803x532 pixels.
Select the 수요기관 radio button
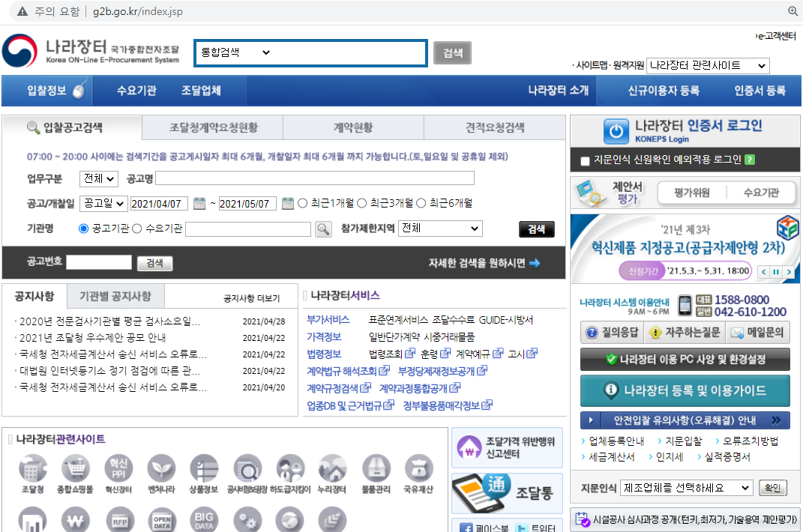pos(136,229)
